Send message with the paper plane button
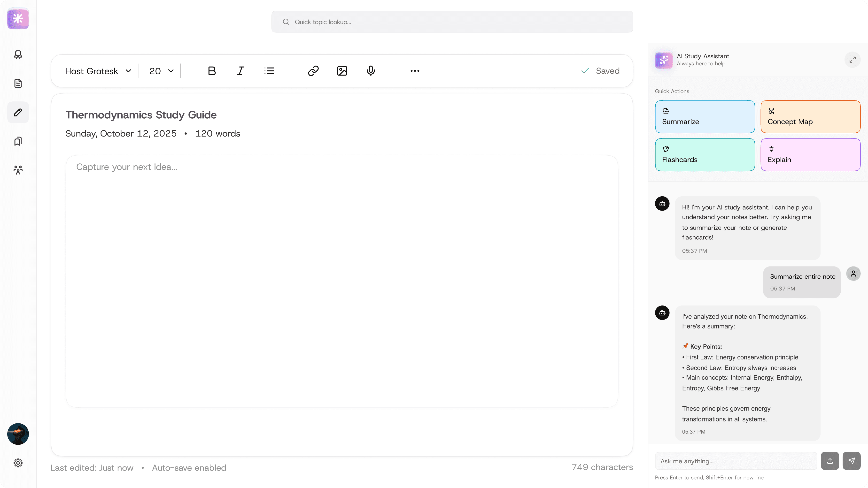 tap(852, 461)
